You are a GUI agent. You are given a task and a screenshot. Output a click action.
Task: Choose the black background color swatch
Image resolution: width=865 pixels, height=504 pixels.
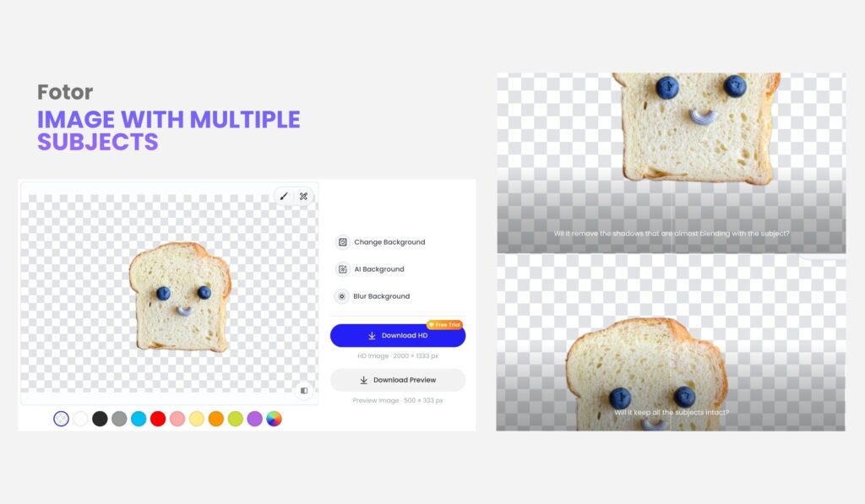pyautogui.click(x=100, y=419)
